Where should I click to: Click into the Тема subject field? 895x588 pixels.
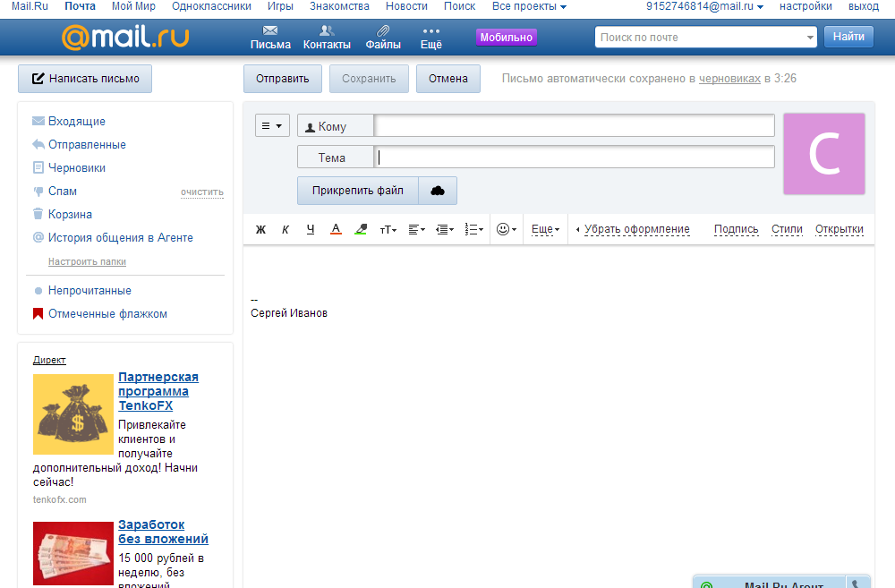[575, 158]
